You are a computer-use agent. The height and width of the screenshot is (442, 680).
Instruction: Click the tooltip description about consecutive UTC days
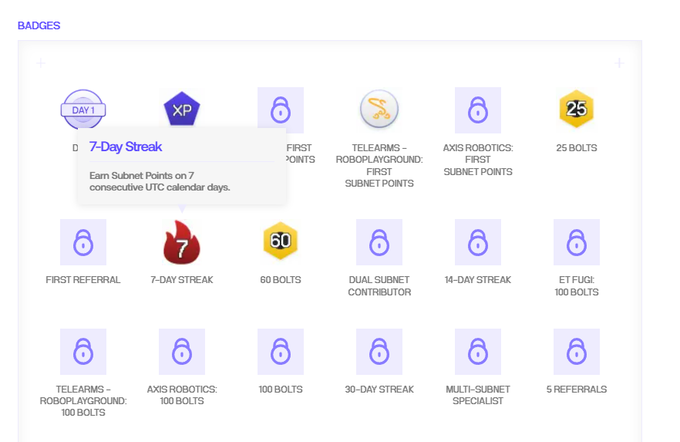point(160,181)
